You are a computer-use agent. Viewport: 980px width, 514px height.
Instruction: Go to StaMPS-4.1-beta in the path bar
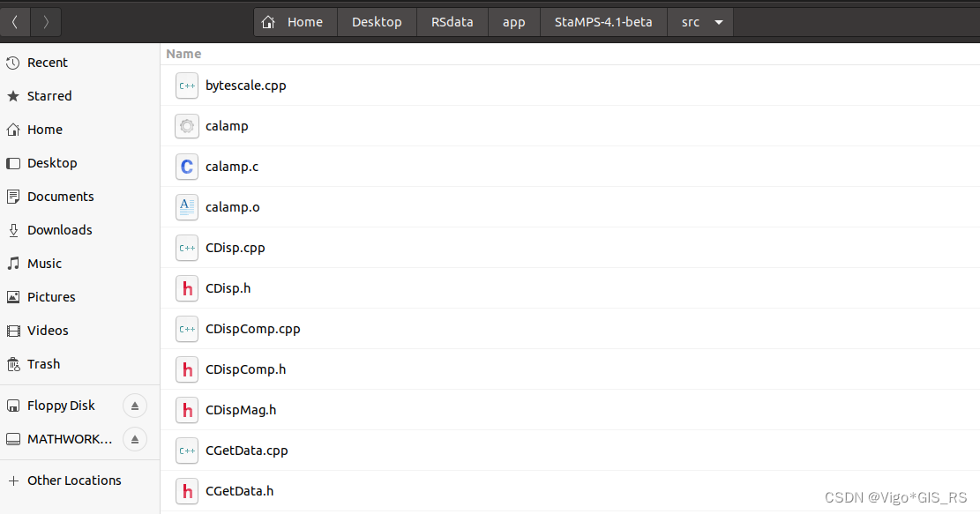pos(603,23)
